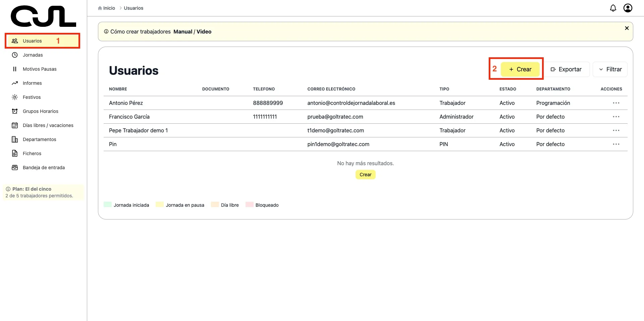This screenshot has width=644, height=321.
Task: Export users with the Exportar button
Action: pyautogui.click(x=566, y=69)
